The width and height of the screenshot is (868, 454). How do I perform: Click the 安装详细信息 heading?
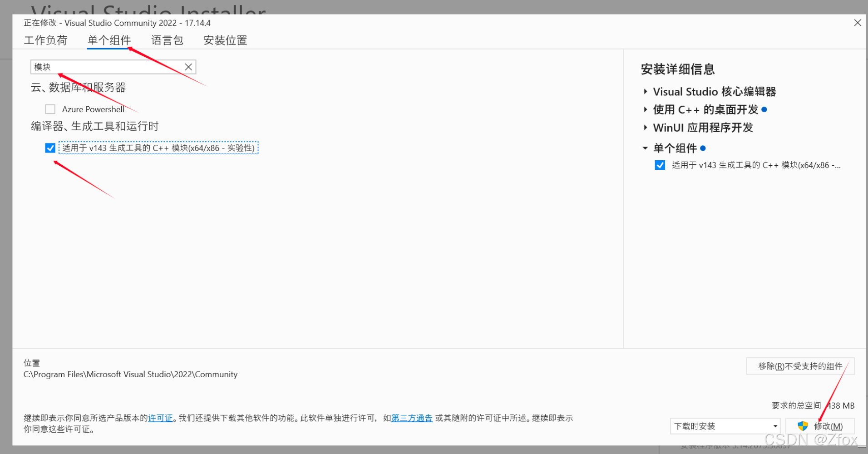(678, 69)
